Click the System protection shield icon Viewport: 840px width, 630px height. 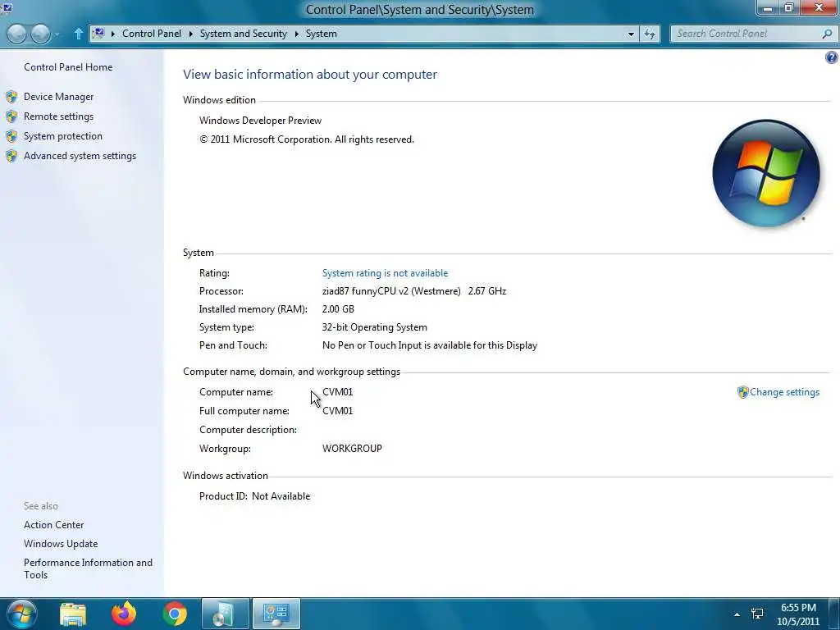click(x=11, y=137)
